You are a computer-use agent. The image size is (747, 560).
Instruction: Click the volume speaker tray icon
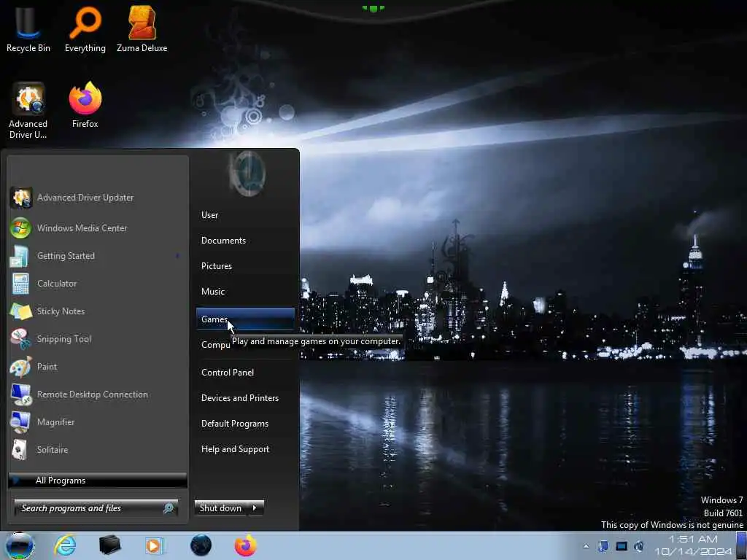tap(639, 546)
